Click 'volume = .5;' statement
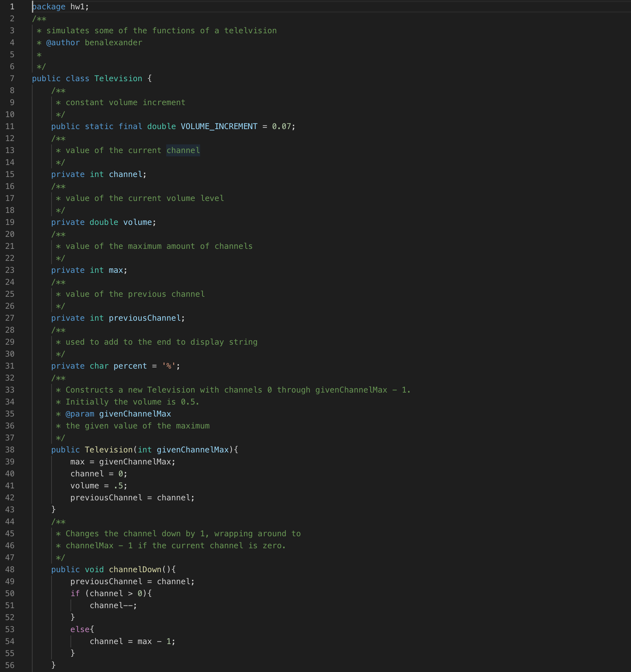631x672 pixels. pos(99,486)
